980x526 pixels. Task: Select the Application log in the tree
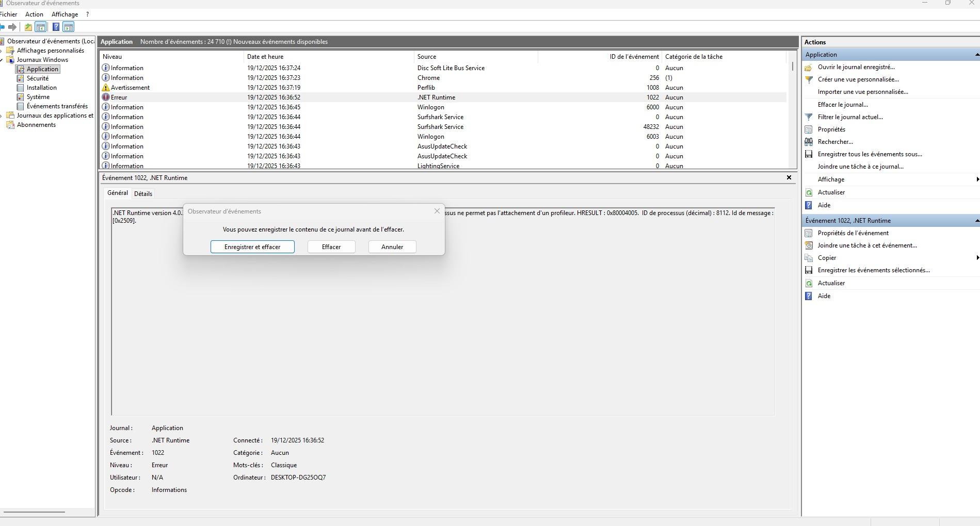click(42, 69)
